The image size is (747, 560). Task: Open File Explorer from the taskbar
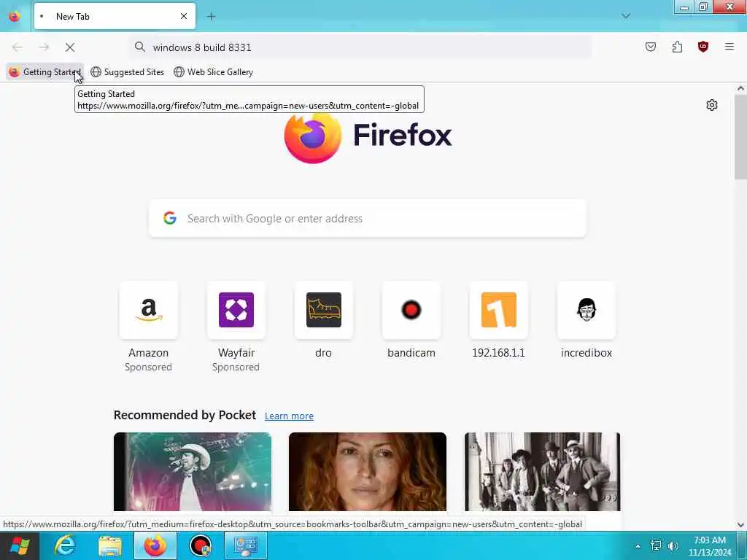pos(110,545)
